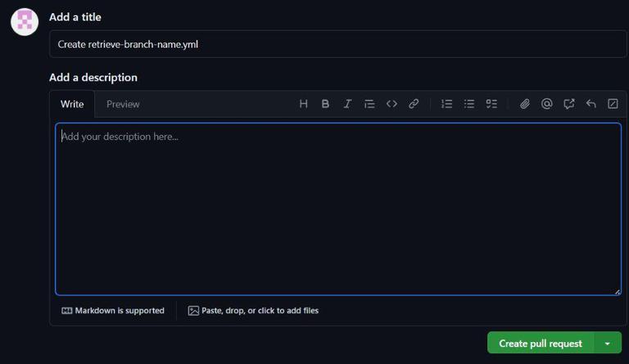The image size is (629, 364).
Task: Focus the description text area
Action: [x=338, y=209]
